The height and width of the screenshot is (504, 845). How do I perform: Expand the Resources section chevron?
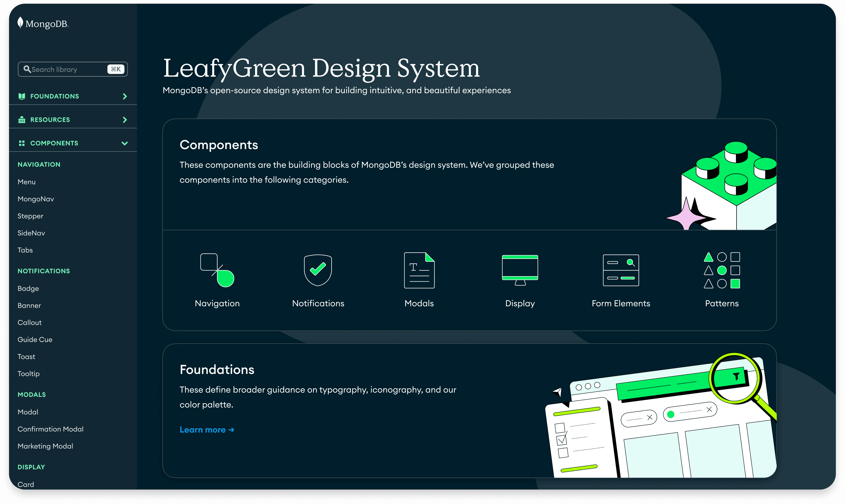[x=125, y=120]
